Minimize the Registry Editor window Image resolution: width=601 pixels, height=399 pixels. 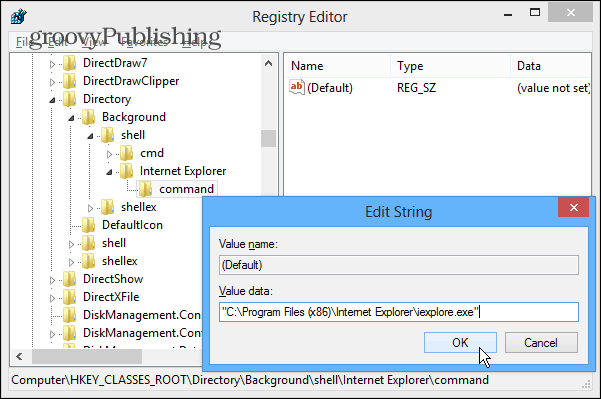pos(508,14)
